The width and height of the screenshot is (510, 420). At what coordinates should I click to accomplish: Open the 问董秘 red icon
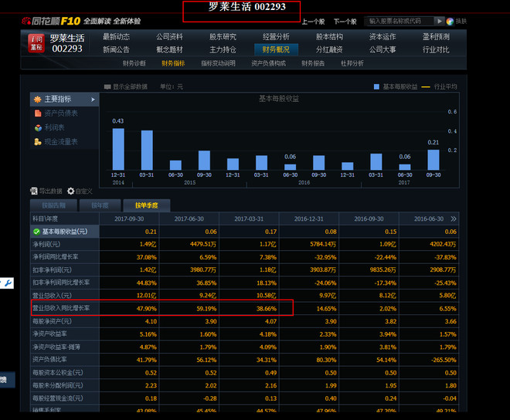36,43
